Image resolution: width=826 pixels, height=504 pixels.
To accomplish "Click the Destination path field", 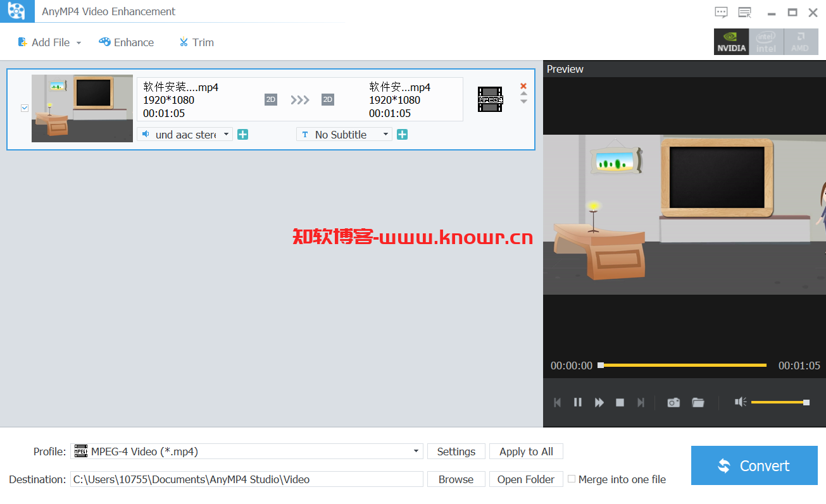I will point(247,479).
